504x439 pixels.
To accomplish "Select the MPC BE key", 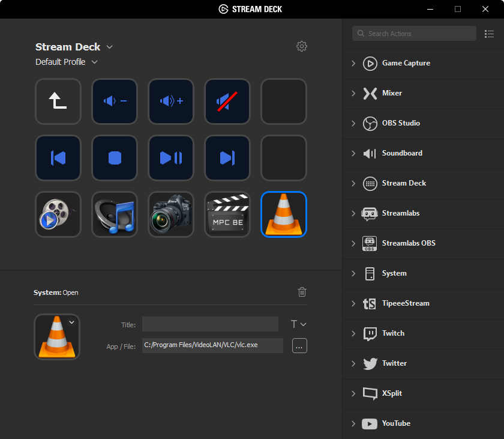I will [x=227, y=214].
